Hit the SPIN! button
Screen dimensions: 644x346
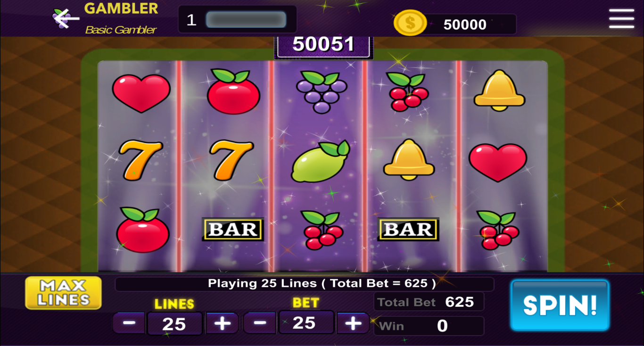point(560,305)
